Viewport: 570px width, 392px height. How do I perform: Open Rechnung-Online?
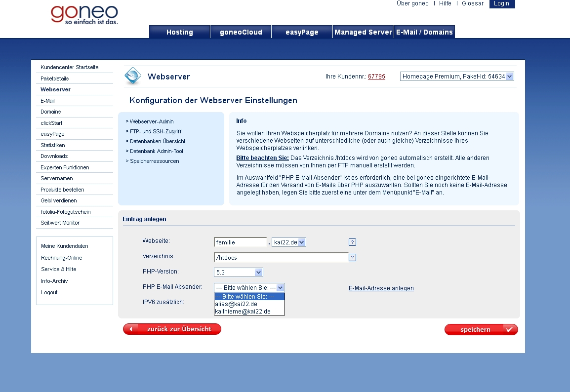(61, 258)
